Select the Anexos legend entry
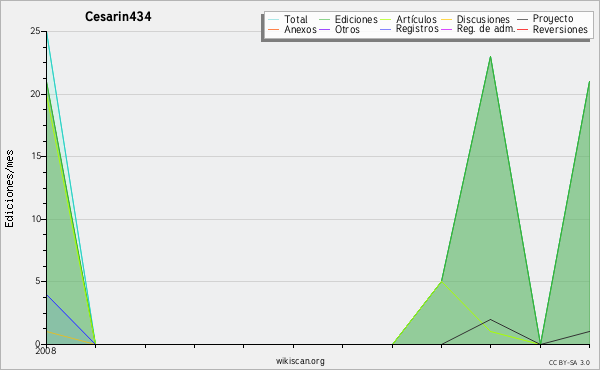This screenshot has width=600, height=370. click(300, 29)
